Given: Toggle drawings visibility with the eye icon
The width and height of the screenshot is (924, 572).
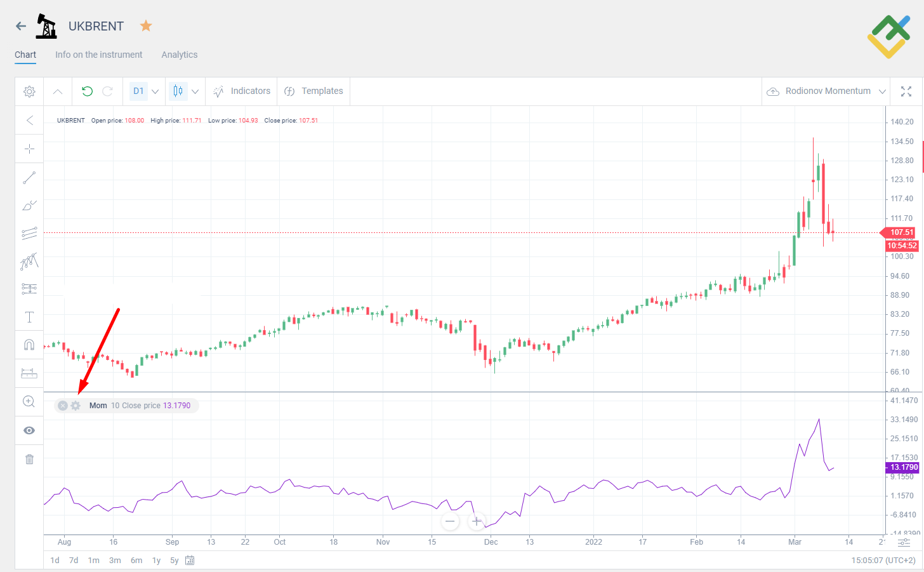Looking at the screenshot, I should point(29,430).
